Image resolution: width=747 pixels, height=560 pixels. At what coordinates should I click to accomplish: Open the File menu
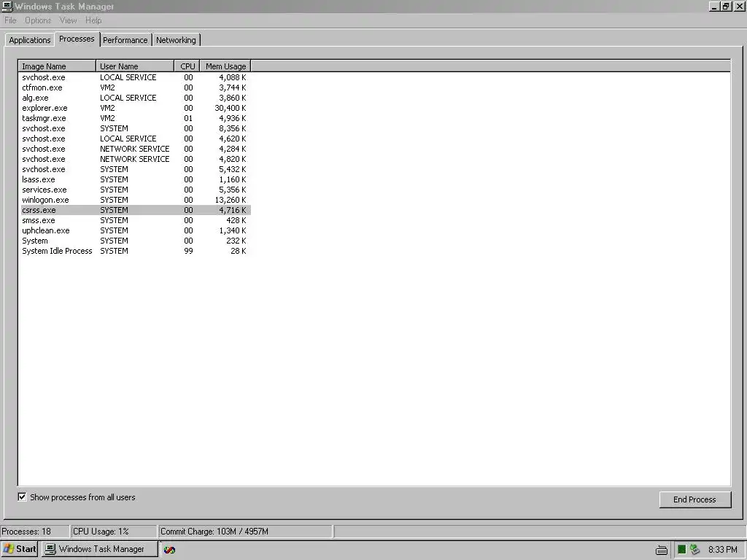(x=10, y=20)
